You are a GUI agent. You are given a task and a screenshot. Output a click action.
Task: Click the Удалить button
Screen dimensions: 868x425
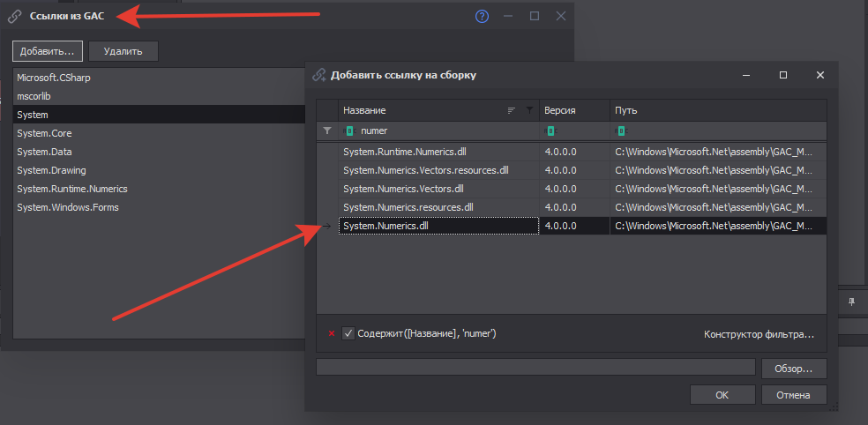click(123, 51)
